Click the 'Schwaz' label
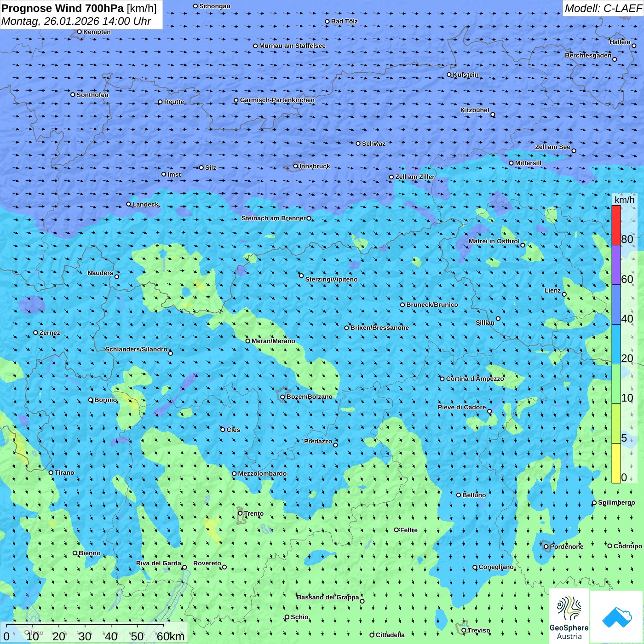644x644 pixels. (x=374, y=144)
